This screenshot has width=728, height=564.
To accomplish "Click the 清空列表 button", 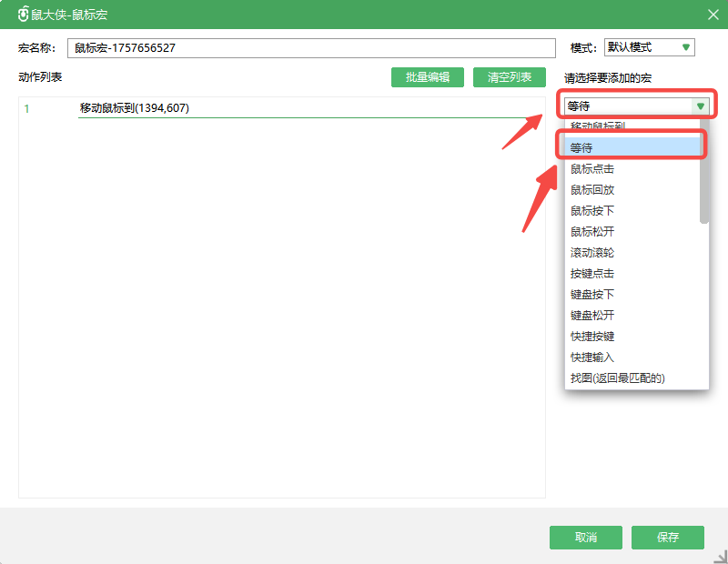I will pos(510,77).
